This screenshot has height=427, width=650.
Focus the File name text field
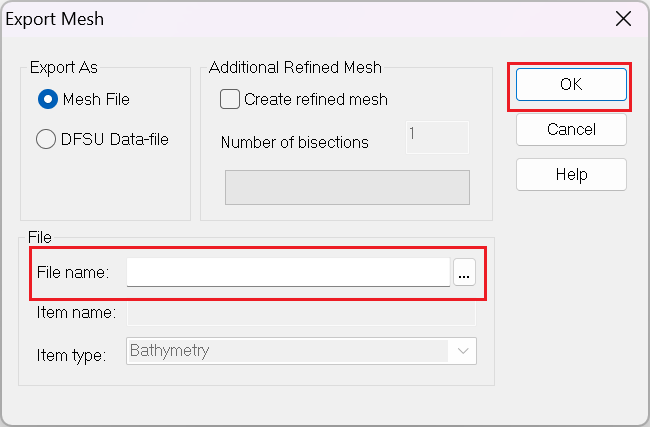click(288, 272)
